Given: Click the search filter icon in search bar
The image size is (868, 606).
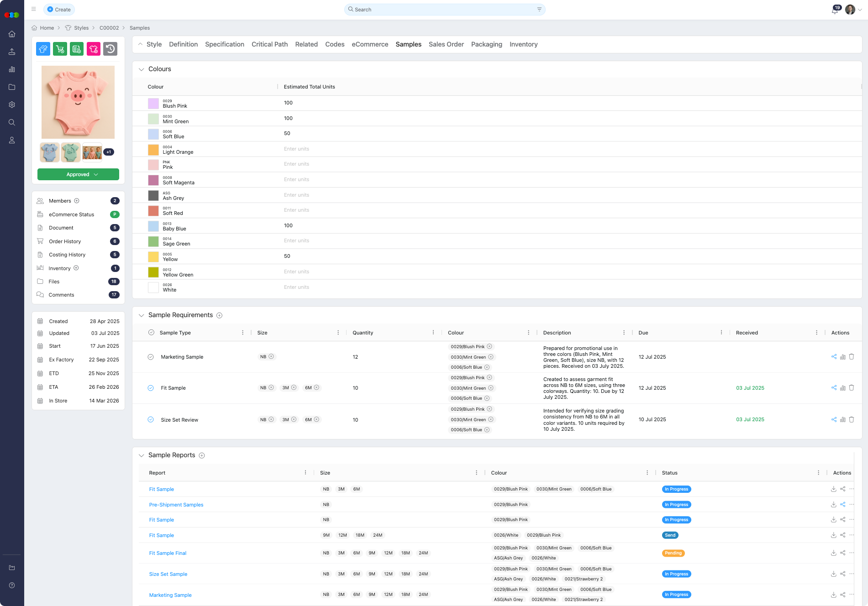Looking at the screenshot, I should pyautogui.click(x=539, y=10).
